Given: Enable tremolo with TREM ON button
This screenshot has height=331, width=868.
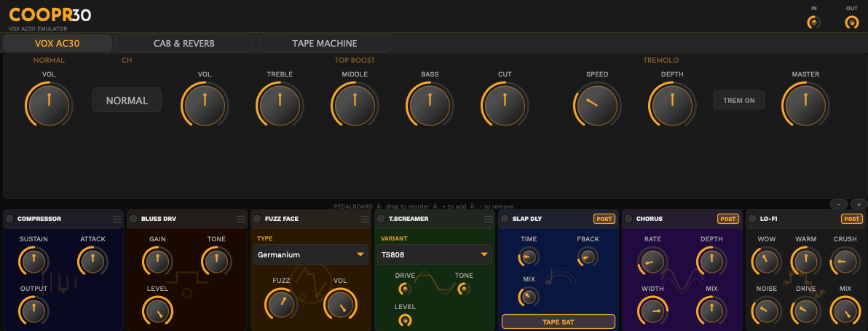Looking at the screenshot, I should click(x=738, y=101).
